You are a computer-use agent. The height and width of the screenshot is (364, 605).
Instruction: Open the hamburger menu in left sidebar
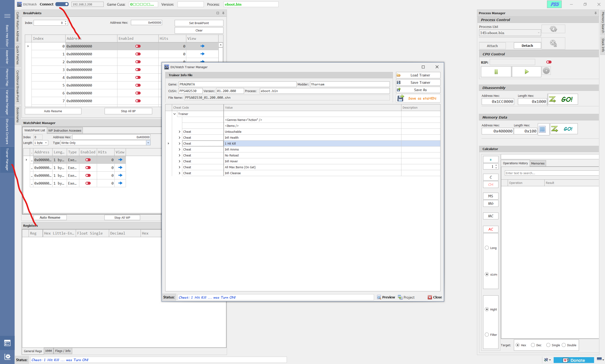point(7,16)
